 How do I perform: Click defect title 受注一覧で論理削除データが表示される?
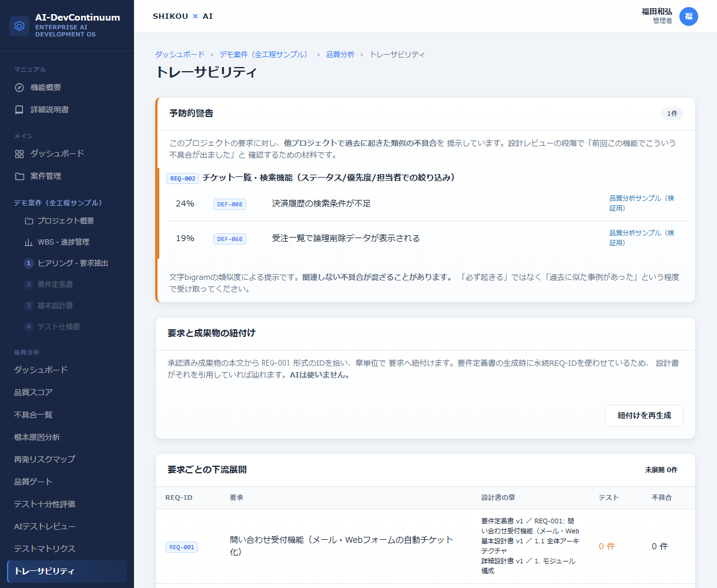click(346, 238)
